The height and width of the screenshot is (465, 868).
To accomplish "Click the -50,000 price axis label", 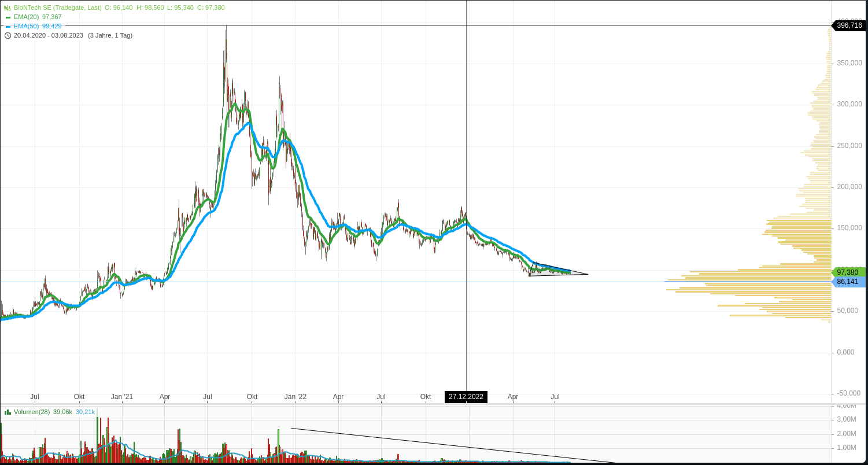I will tap(850, 393).
